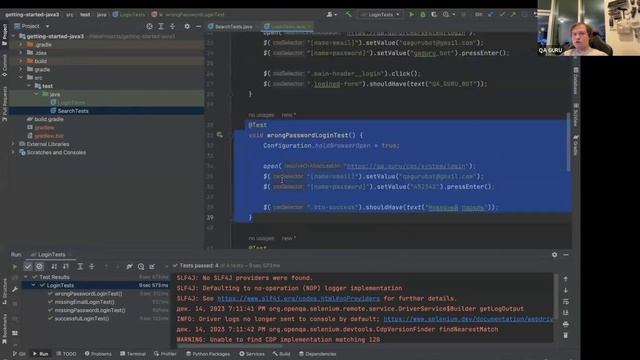Click Expand All in the Project panel header
This screenshot has height=360, width=640.
(x=161, y=26)
